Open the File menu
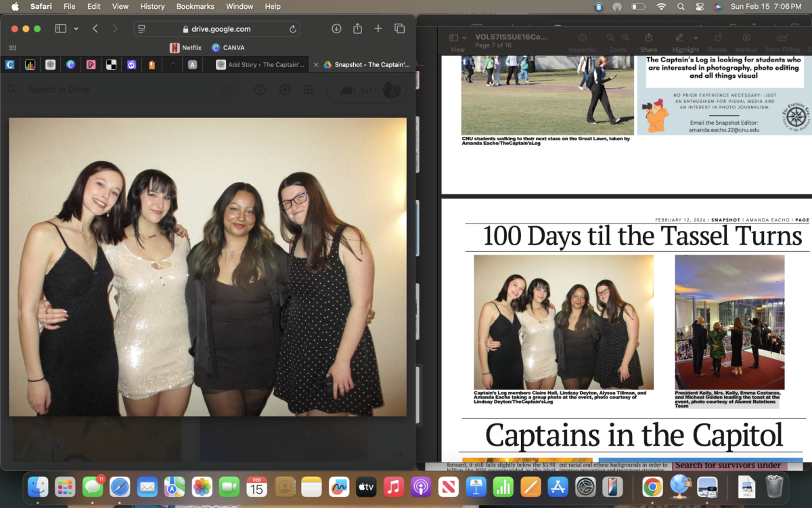 [x=70, y=6]
